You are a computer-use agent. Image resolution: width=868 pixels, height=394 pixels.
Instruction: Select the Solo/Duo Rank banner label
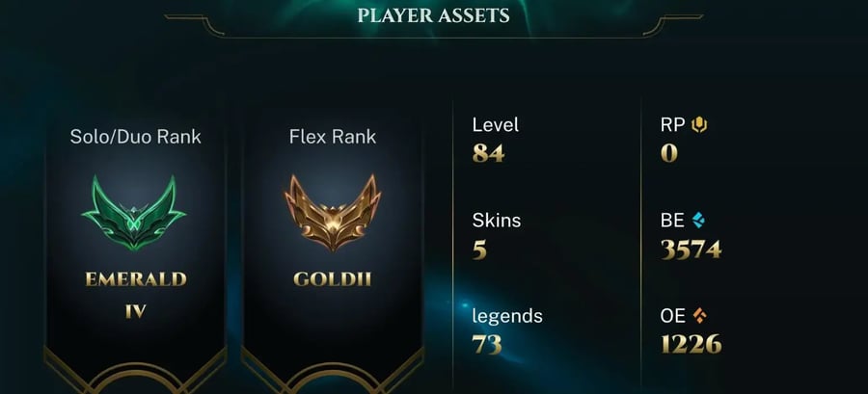pyautogui.click(x=136, y=137)
